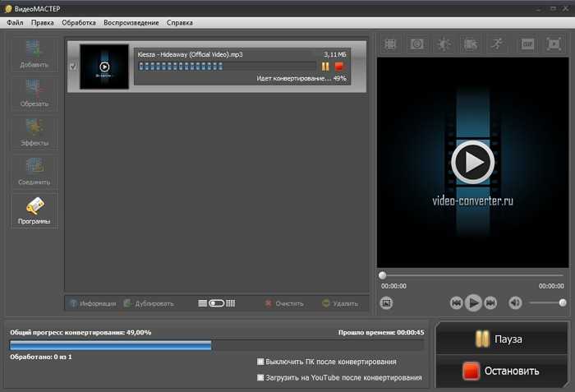
Task: Open the Обработка menu
Action: (79, 23)
